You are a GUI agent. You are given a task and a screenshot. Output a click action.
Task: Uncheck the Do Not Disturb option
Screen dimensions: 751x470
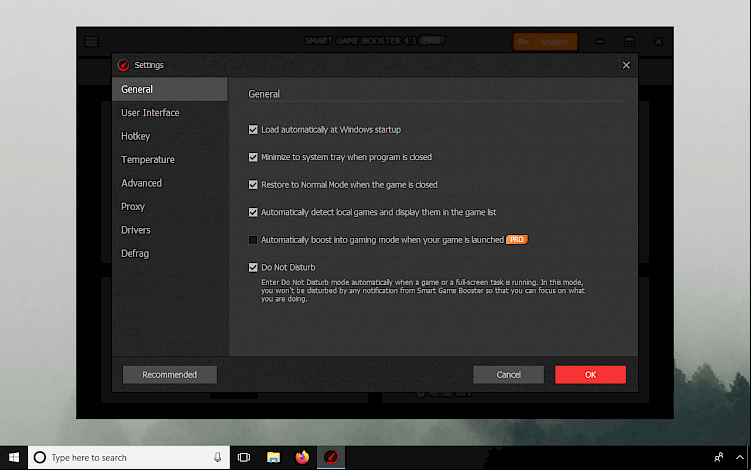[x=253, y=267]
